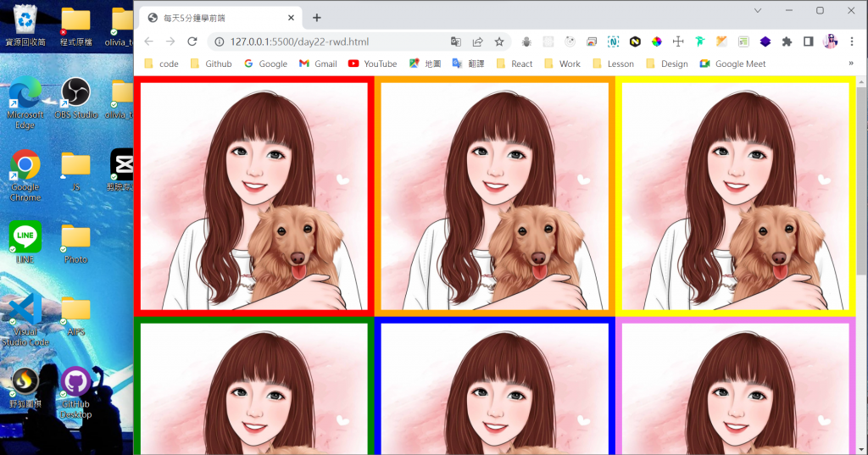Toggle Chrome side panel icon

[x=808, y=42]
